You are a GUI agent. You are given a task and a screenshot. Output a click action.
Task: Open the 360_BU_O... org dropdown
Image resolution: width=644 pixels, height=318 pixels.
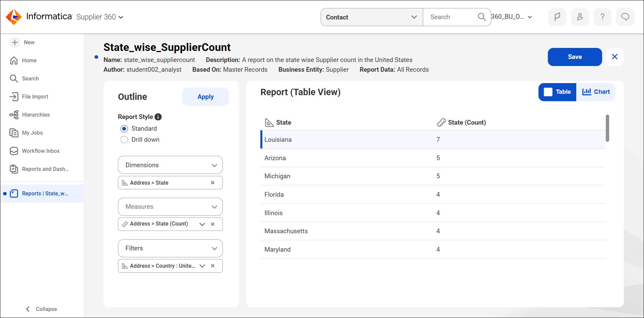coord(512,17)
